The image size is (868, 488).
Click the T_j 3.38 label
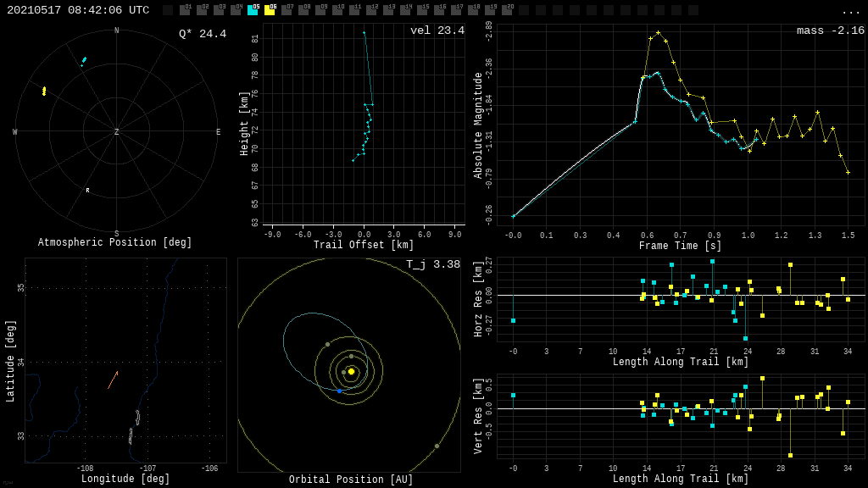432,264
